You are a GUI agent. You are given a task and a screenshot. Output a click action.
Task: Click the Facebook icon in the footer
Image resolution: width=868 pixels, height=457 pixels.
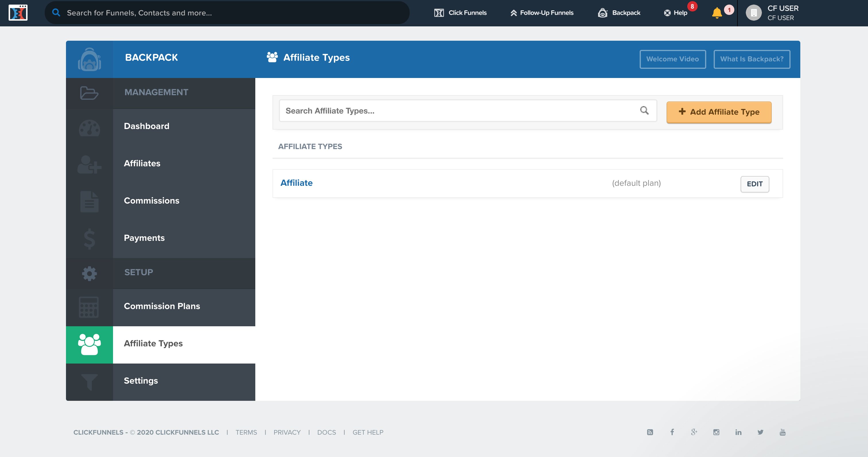coord(672,432)
